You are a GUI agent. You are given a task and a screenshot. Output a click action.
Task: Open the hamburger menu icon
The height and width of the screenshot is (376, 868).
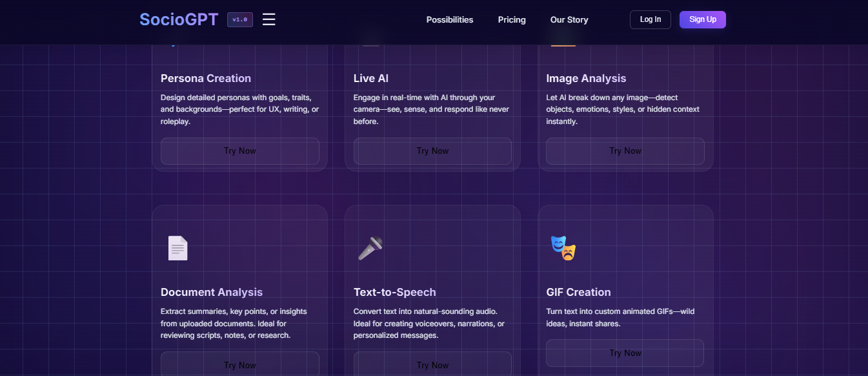click(269, 19)
